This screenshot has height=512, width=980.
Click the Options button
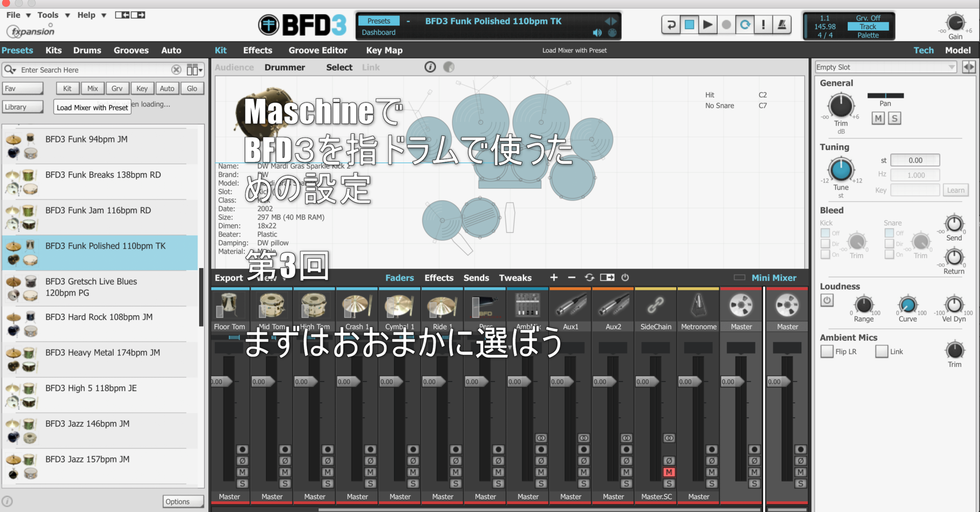183,501
